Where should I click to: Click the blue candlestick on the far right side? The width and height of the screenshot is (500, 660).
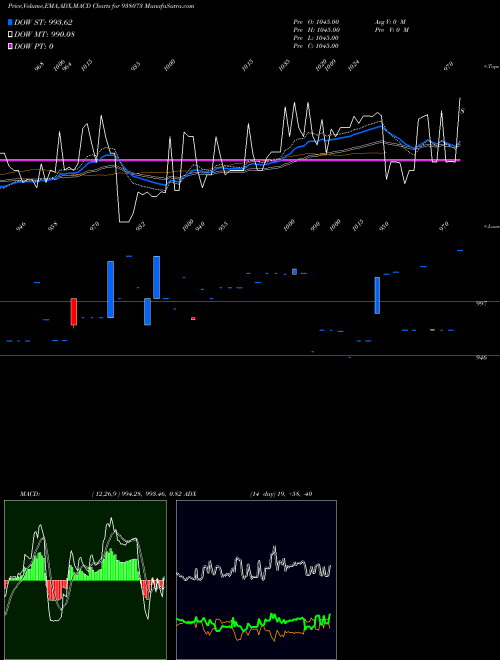pos(377,295)
